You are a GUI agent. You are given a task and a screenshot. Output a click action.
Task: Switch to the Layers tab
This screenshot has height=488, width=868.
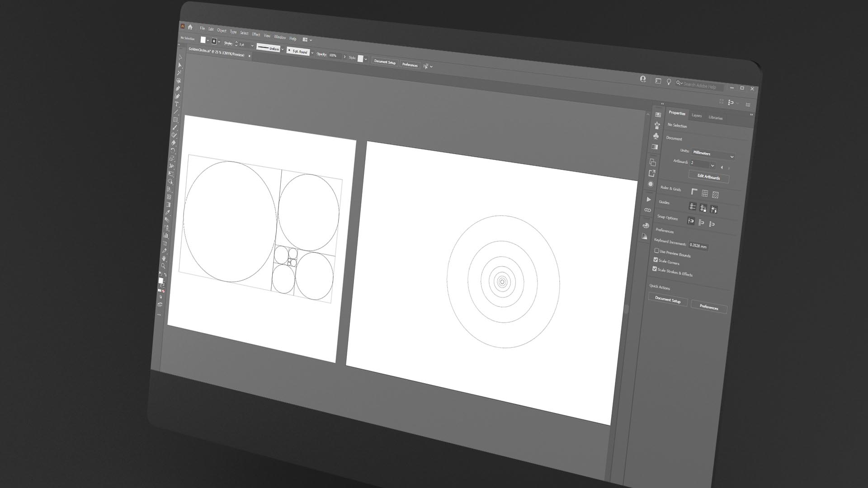(x=697, y=116)
